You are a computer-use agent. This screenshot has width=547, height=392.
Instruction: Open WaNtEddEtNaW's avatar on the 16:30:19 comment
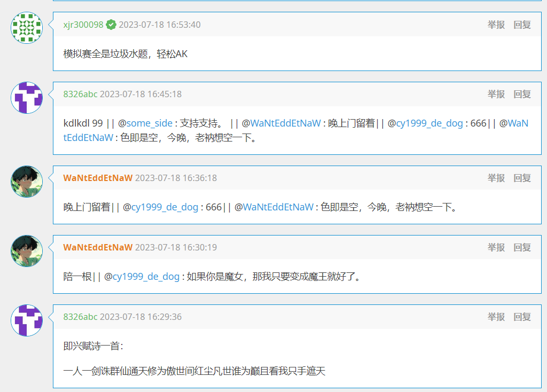coord(27,251)
